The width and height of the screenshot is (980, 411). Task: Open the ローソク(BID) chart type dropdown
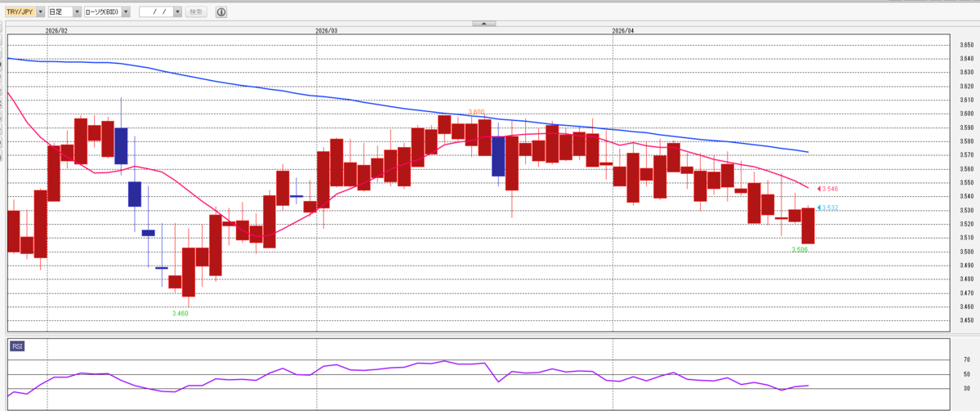pos(108,12)
